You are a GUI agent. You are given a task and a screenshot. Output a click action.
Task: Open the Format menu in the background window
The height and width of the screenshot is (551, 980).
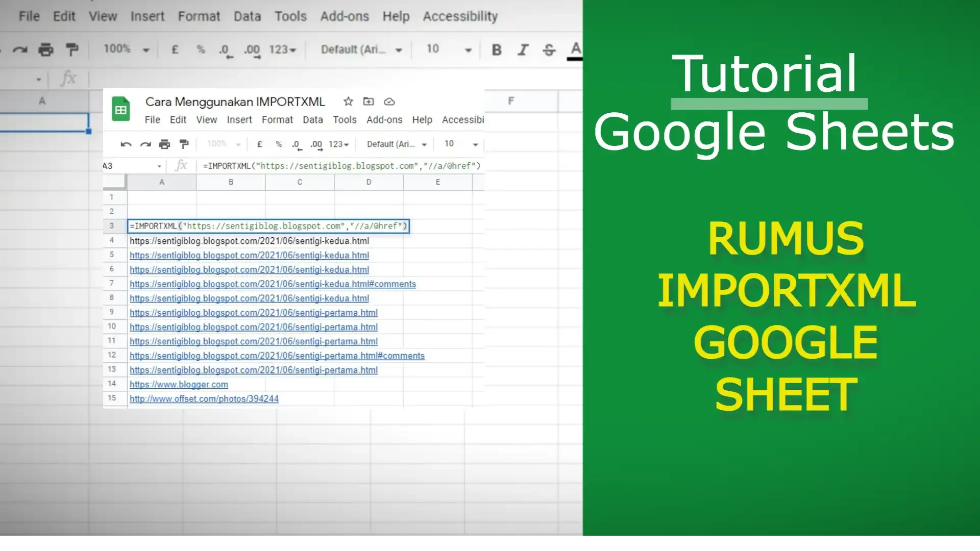[199, 16]
